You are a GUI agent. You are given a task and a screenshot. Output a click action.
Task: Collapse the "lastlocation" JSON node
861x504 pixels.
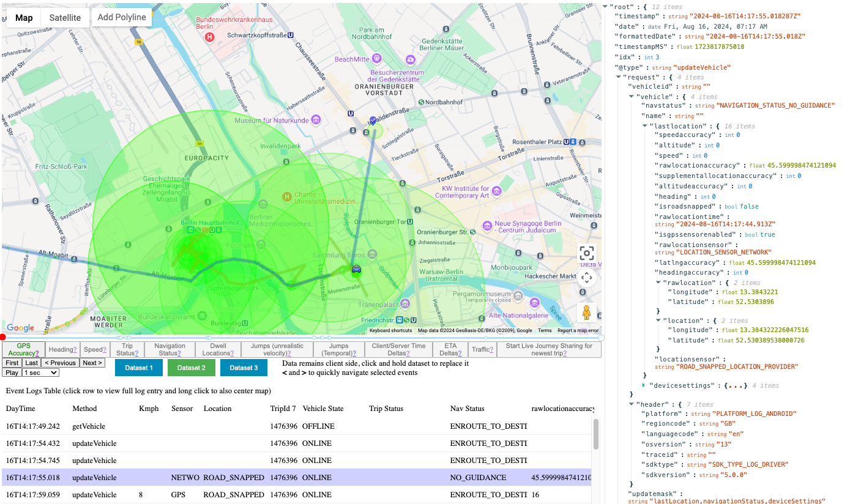[645, 126]
